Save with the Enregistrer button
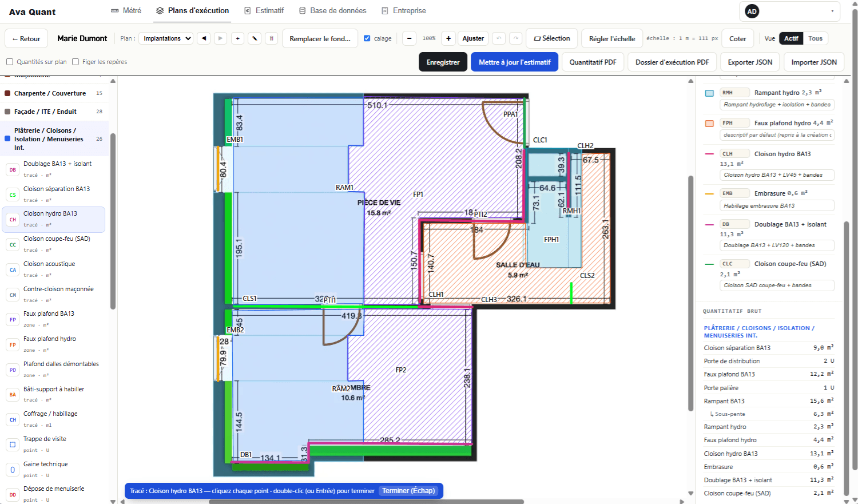The width and height of the screenshot is (858, 504). pos(443,62)
